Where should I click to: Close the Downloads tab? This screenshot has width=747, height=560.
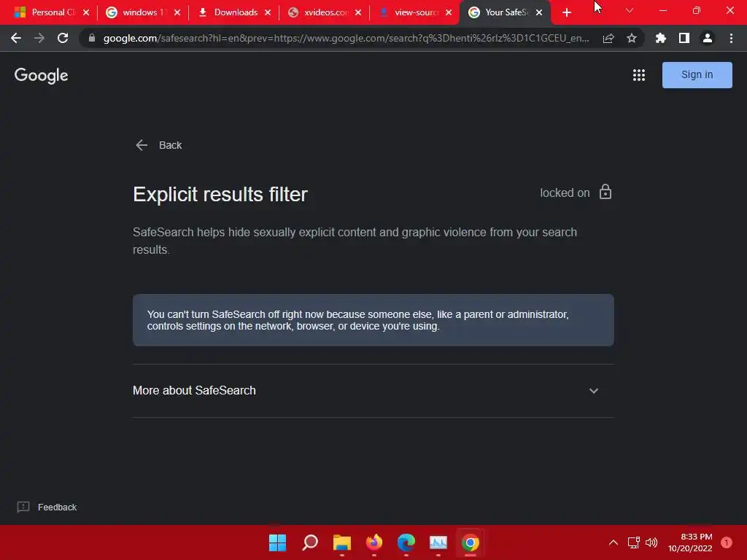point(268,12)
